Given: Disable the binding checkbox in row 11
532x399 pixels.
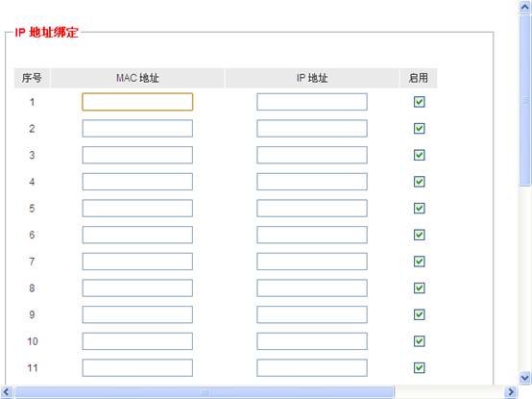Looking at the screenshot, I should point(420,368).
